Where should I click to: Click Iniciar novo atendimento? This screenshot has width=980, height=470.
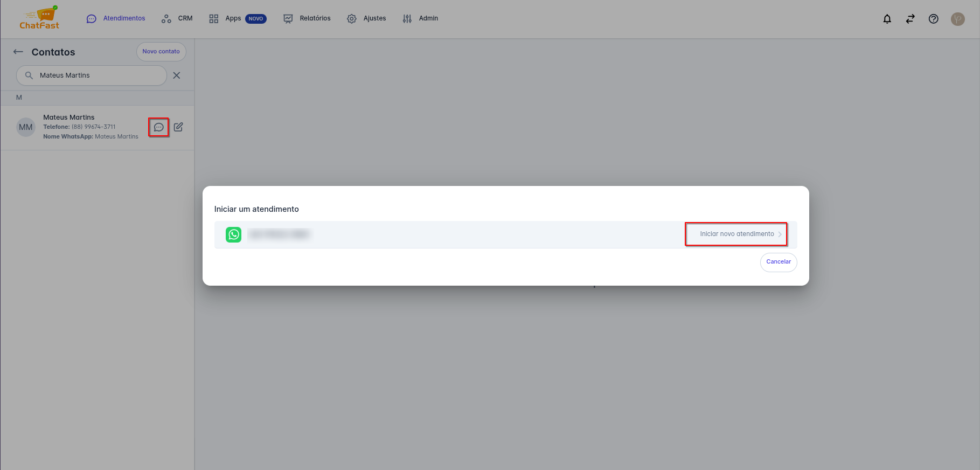(x=736, y=234)
